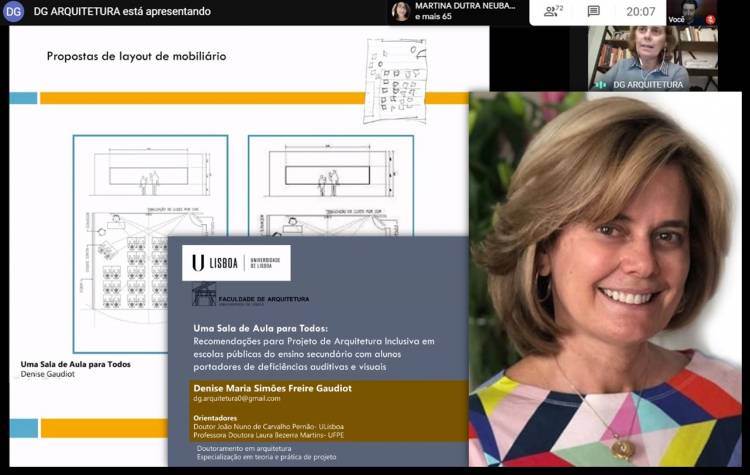Open the dg.arquitetura0@gmail.com email address

(237, 399)
